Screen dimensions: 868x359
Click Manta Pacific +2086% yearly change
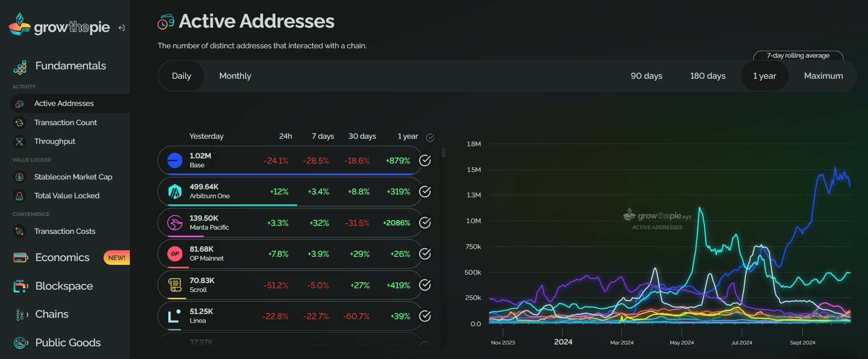[397, 223]
